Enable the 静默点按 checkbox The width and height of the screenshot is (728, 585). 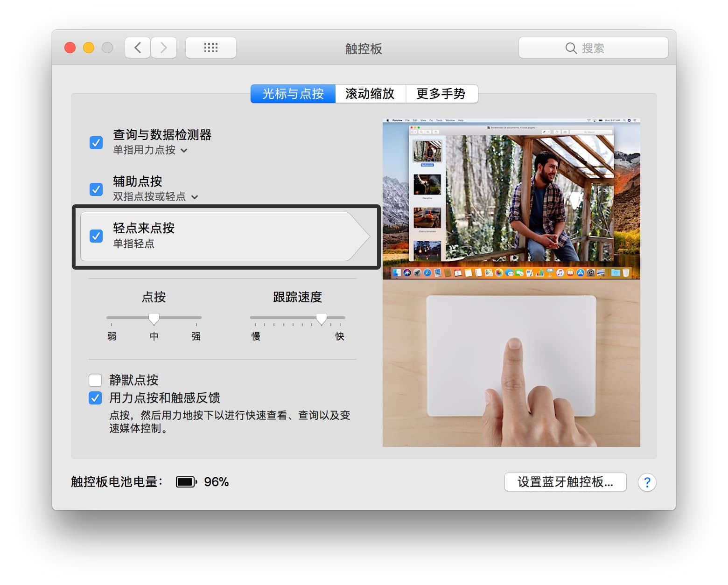point(95,380)
